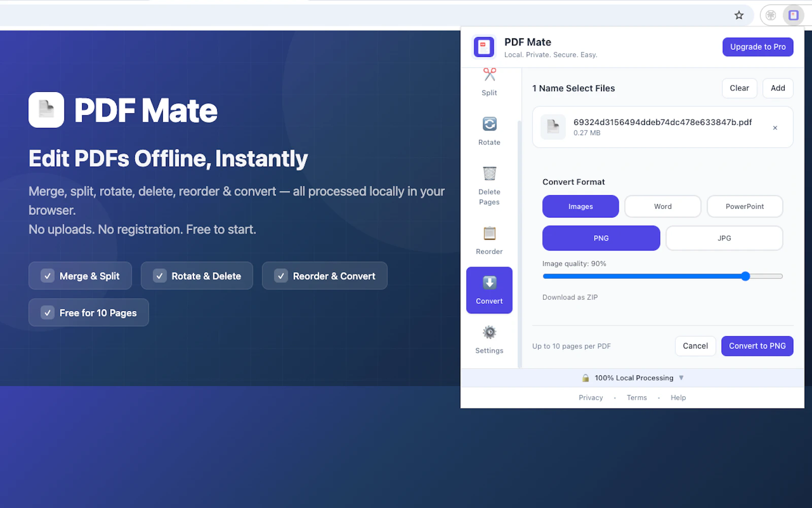Screen dimensions: 812x508
Task: Click the PDF filename text
Action: [662, 122]
